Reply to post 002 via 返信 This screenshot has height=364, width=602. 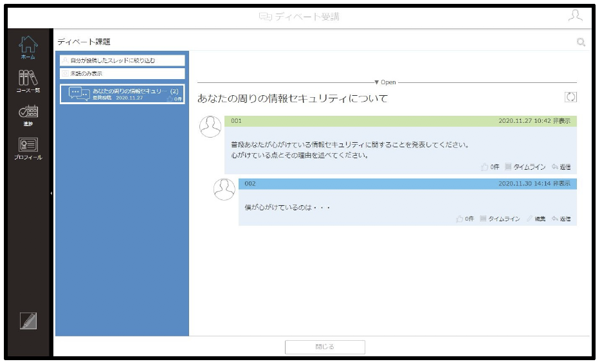(561, 219)
